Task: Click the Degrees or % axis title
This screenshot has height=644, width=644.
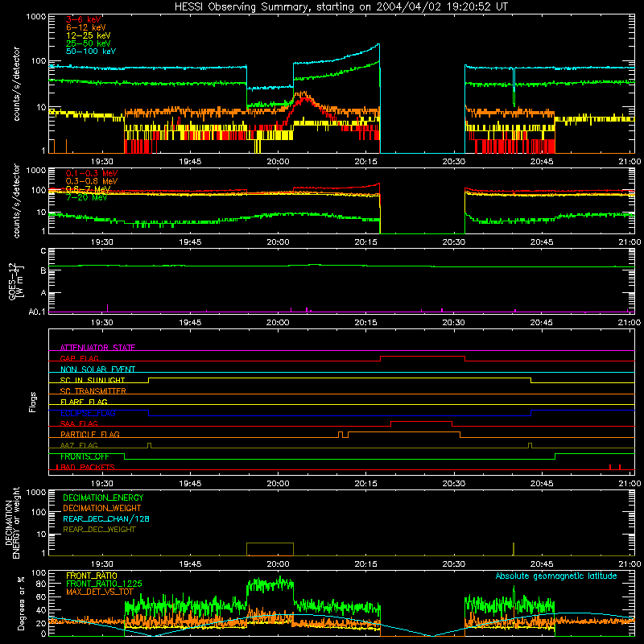Action: pyautogui.click(x=21, y=603)
